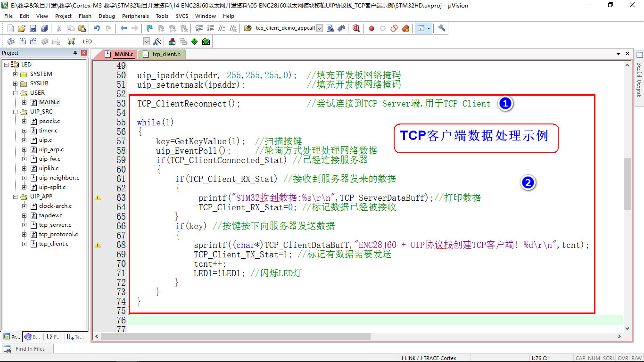The height and width of the screenshot is (362, 644).
Task: Build target files icon
Action: point(22,41)
